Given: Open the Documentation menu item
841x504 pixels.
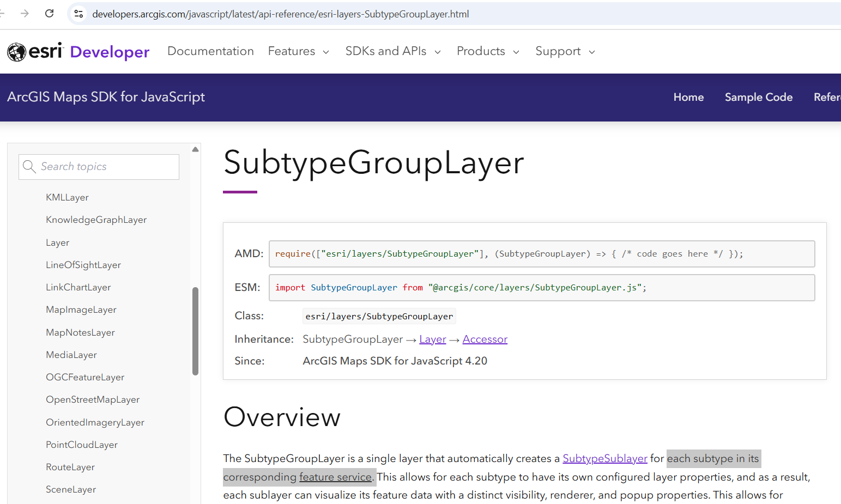Looking at the screenshot, I should (210, 51).
